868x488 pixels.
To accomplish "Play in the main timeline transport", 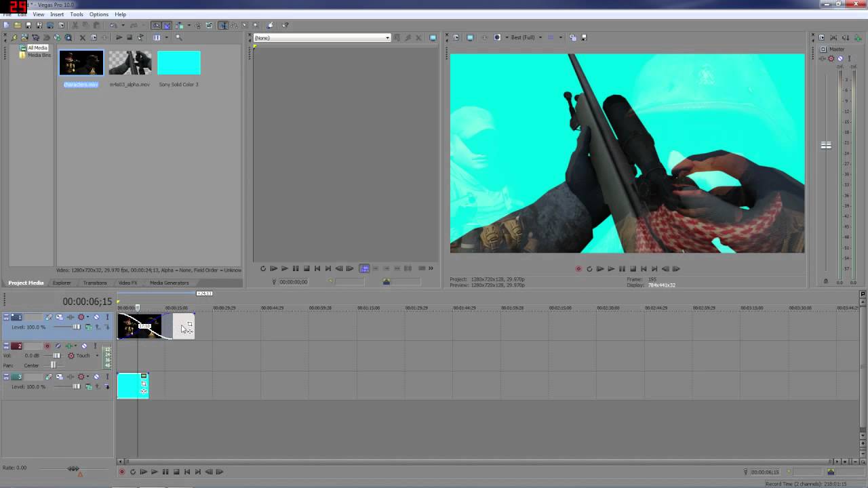I will point(154,472).
